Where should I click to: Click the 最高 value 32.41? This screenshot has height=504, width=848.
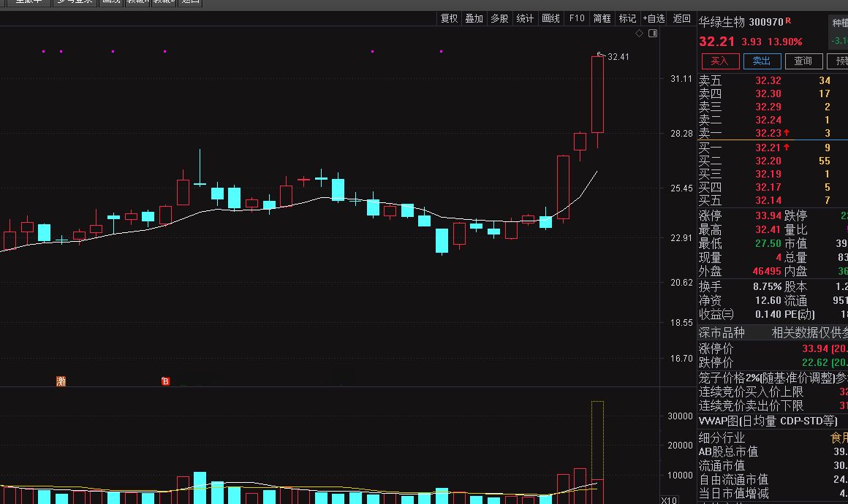tap(768, 229)
